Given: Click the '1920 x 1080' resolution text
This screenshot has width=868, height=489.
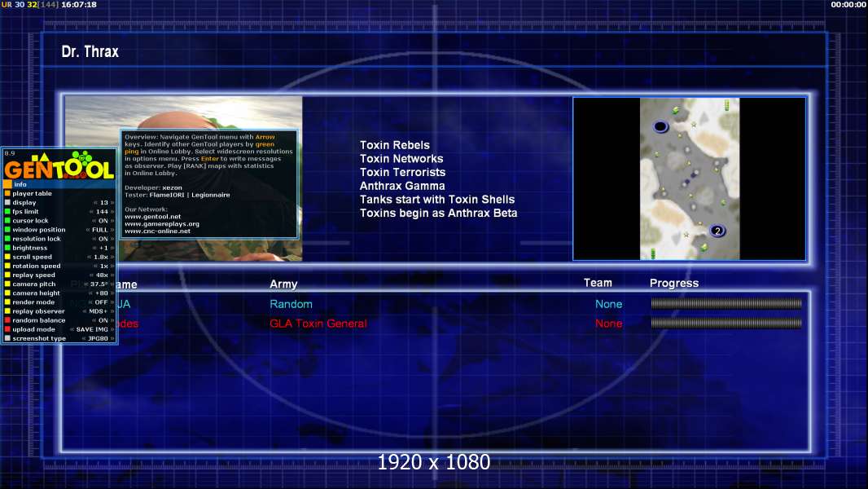Looking at the screenshot, I should (x=434, y=462).
